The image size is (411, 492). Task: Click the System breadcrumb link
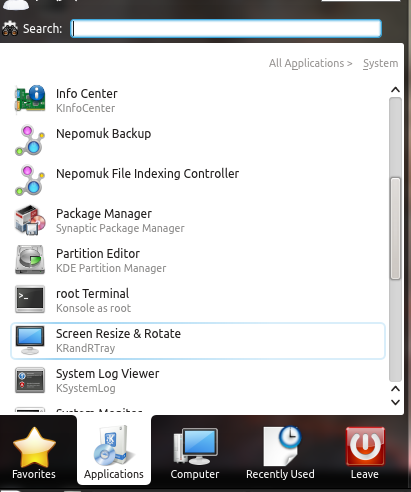(380, 63)
